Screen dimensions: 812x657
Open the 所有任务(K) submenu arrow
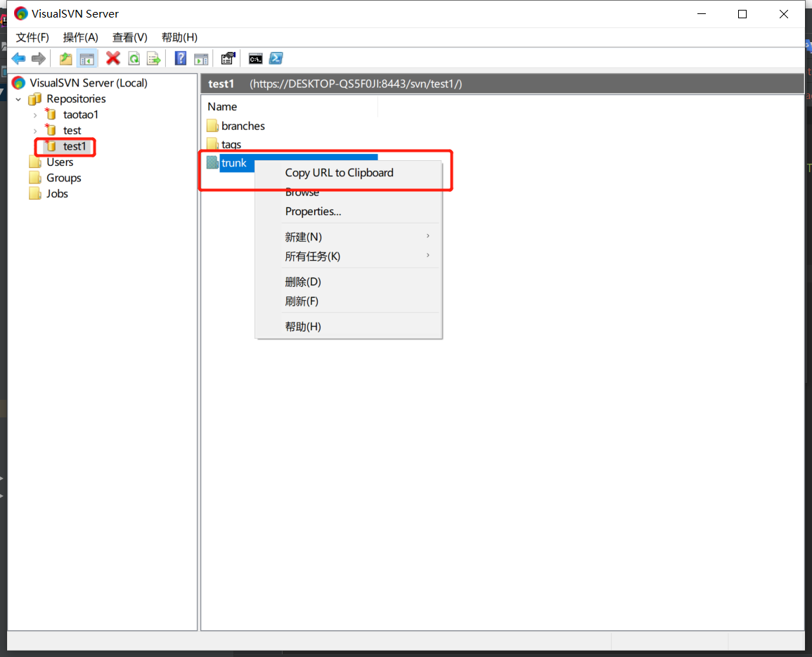coord(427,255)
